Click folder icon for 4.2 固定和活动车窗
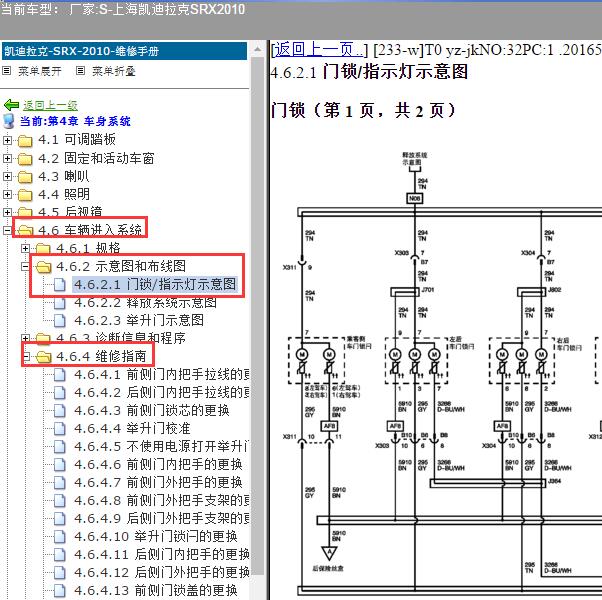This screenshot has width=602, height=600. coord(25,159)
